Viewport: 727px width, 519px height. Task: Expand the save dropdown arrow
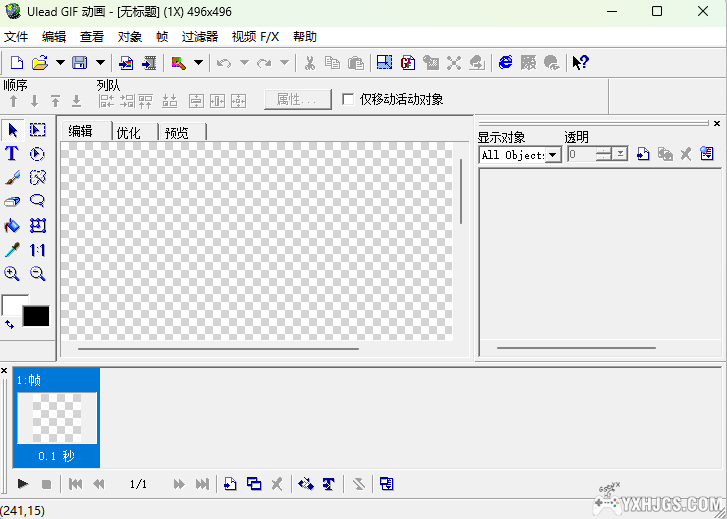point(100,63)
